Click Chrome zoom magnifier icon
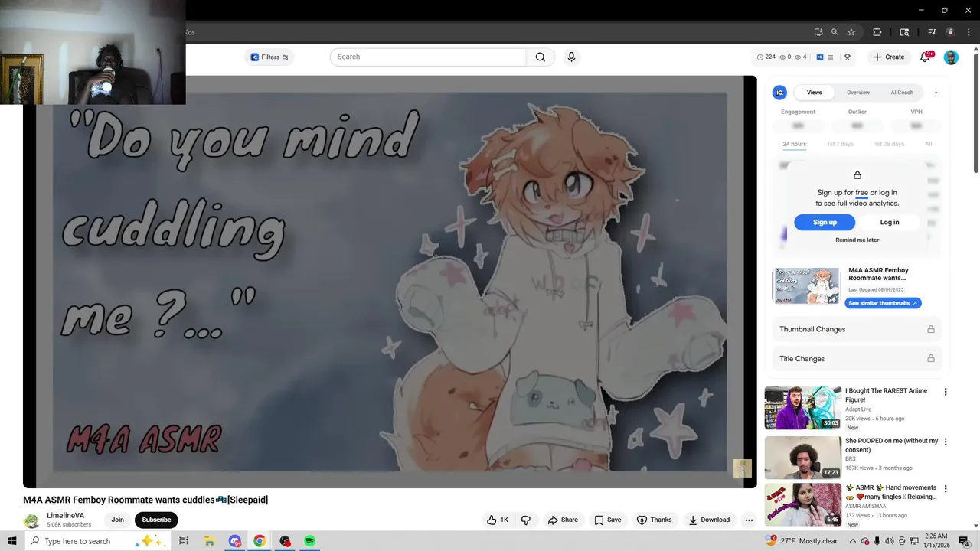 [x=835, y=32]
